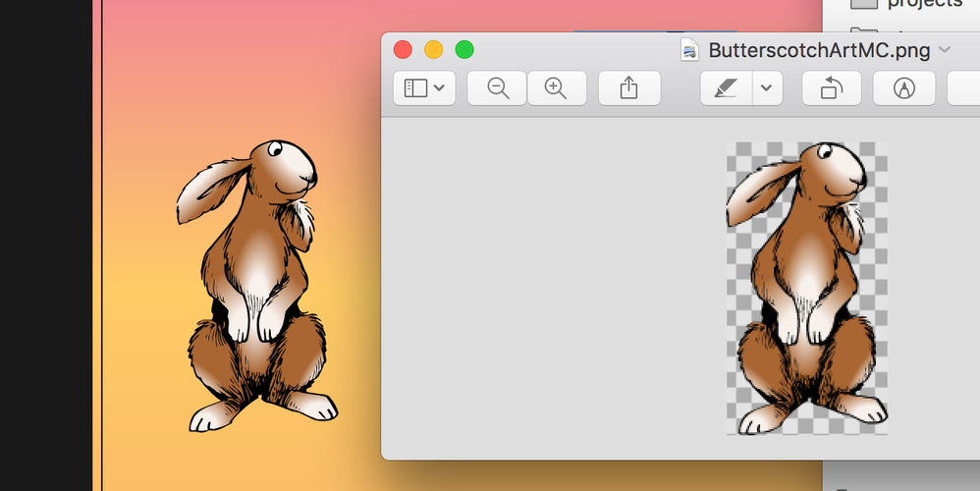Image resolution: width=980 pixels, height=491 pixels.
Task: Rotate the image left
Action: tap(832, 88)
